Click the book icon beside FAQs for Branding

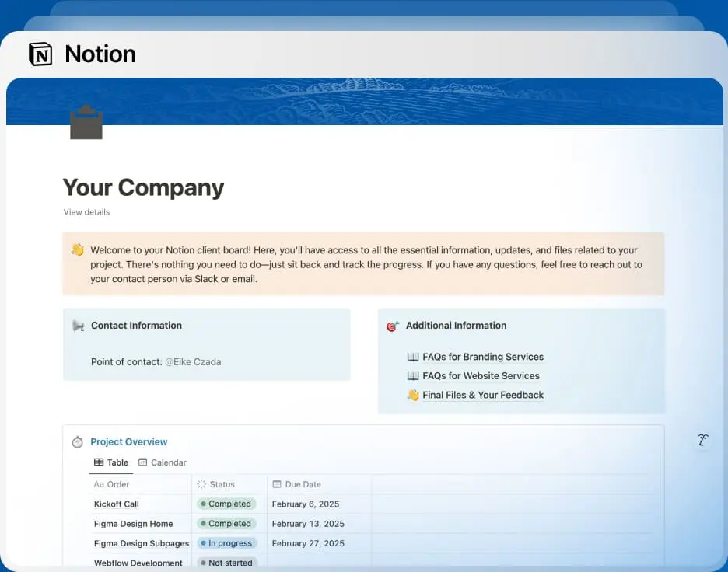click(413, 357)
